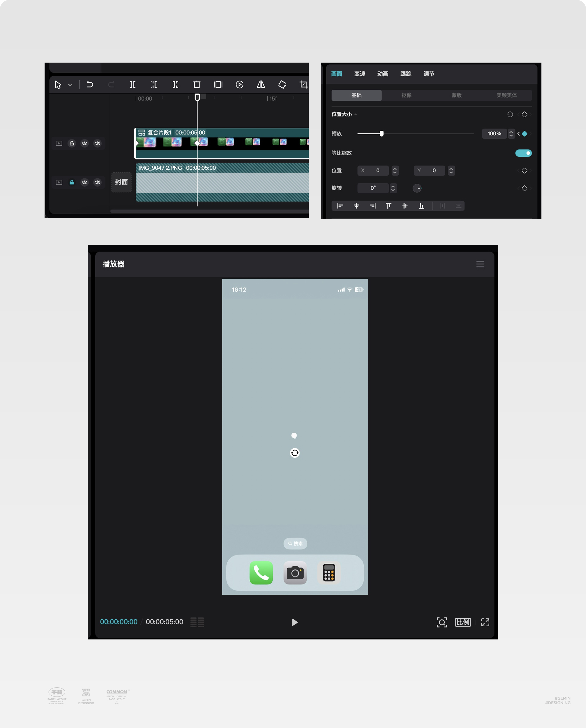Viewport: 586px width, 728px height.
Task: Click the undo arrow in the timeline toolbar
Action: 90,84
